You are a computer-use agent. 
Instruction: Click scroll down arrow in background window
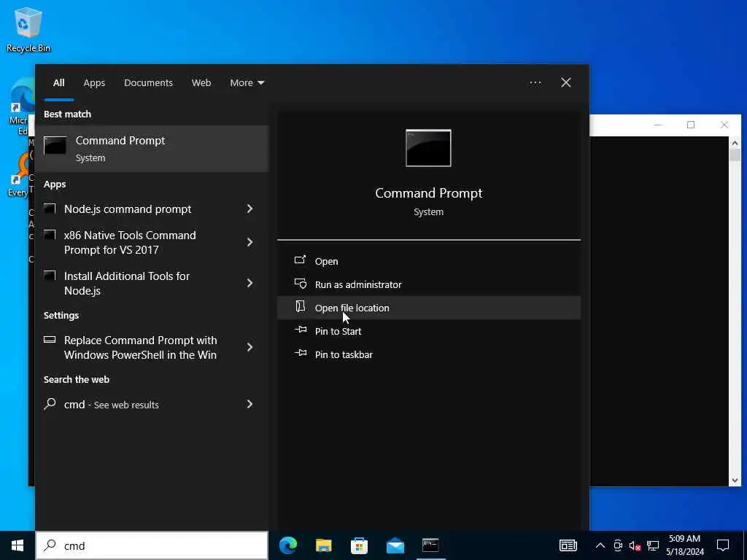tap(734, 481)
